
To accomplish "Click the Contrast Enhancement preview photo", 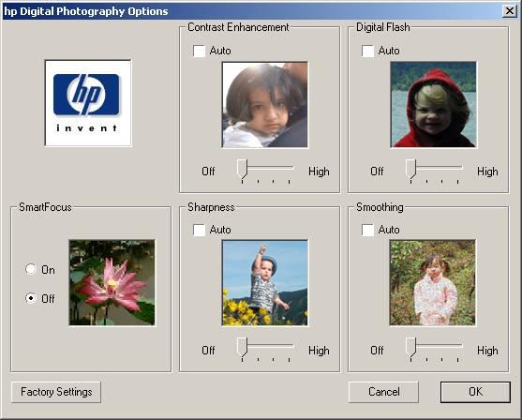I will tap(265, 105).
